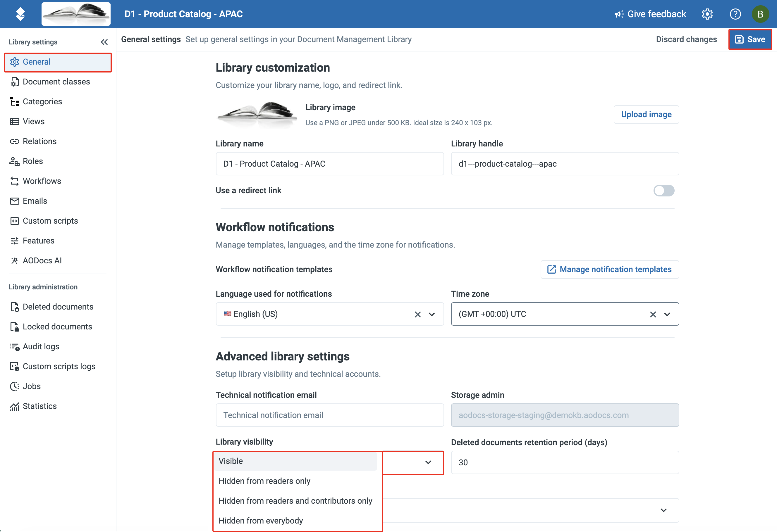Open the help question mark icon

tap(735, 14)
